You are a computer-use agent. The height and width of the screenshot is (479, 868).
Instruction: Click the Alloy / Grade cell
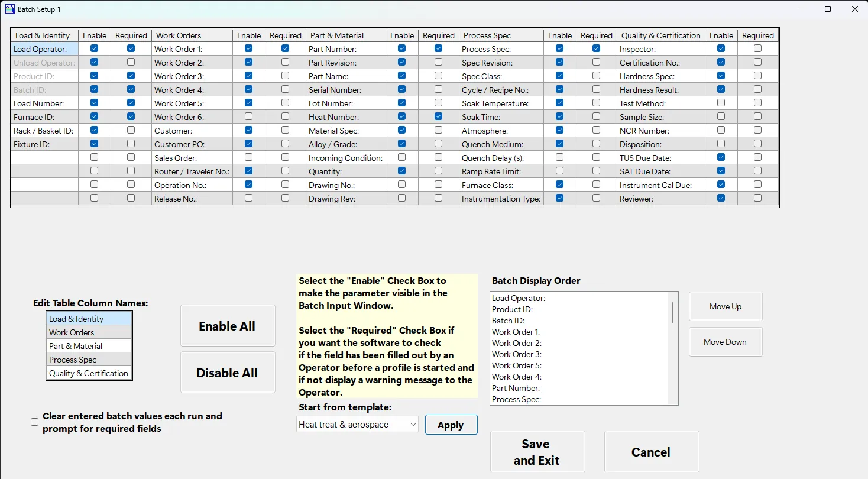[346, 144]
